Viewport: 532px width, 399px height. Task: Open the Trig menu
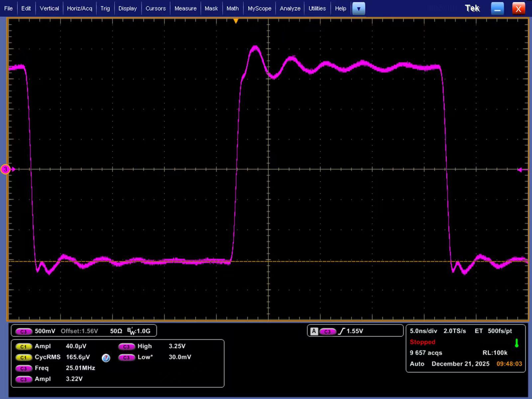click(x=105, y=8)
